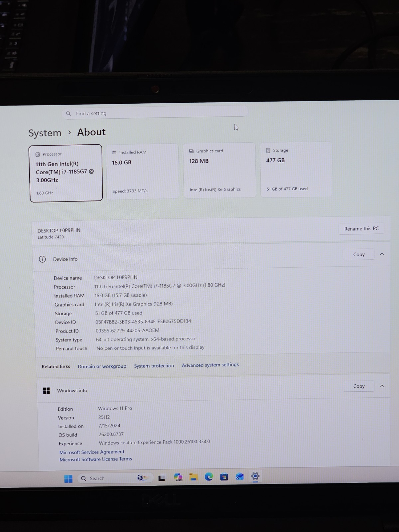This screenshot has width=399, height=532.
Task: Open the Windows Start menu
Action: pyautogui.click(x=68, y=478)
